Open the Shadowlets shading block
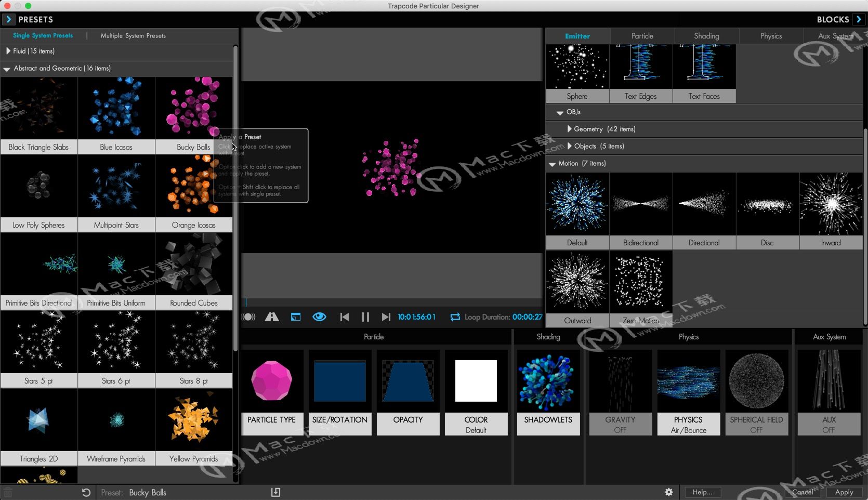Viewport: 868px width, 500px height. (548, 392)
